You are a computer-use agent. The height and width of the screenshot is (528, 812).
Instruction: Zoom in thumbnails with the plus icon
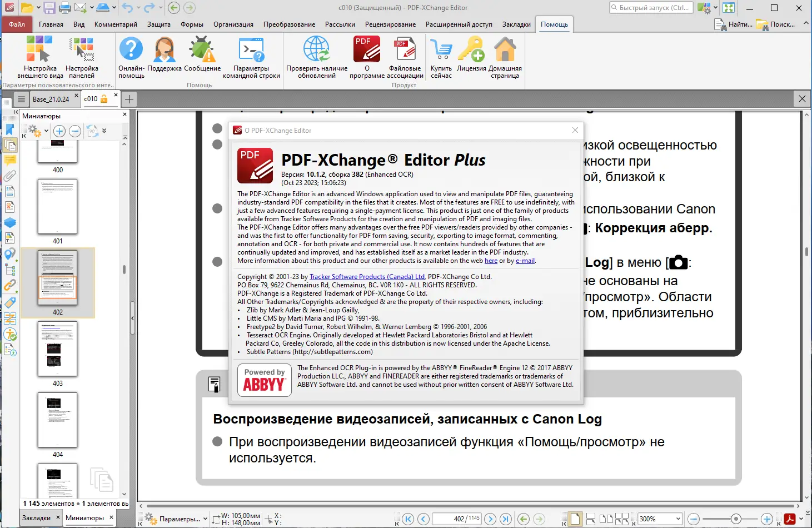59,131
